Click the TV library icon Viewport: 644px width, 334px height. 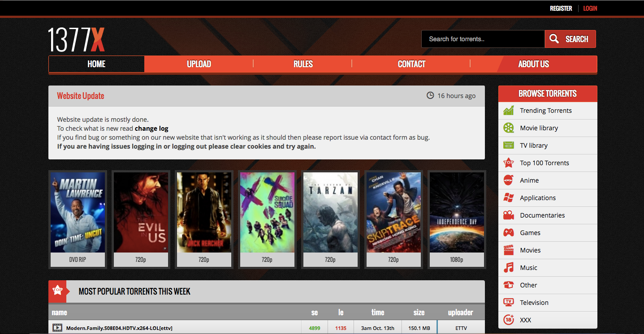[x=508, y=146]
